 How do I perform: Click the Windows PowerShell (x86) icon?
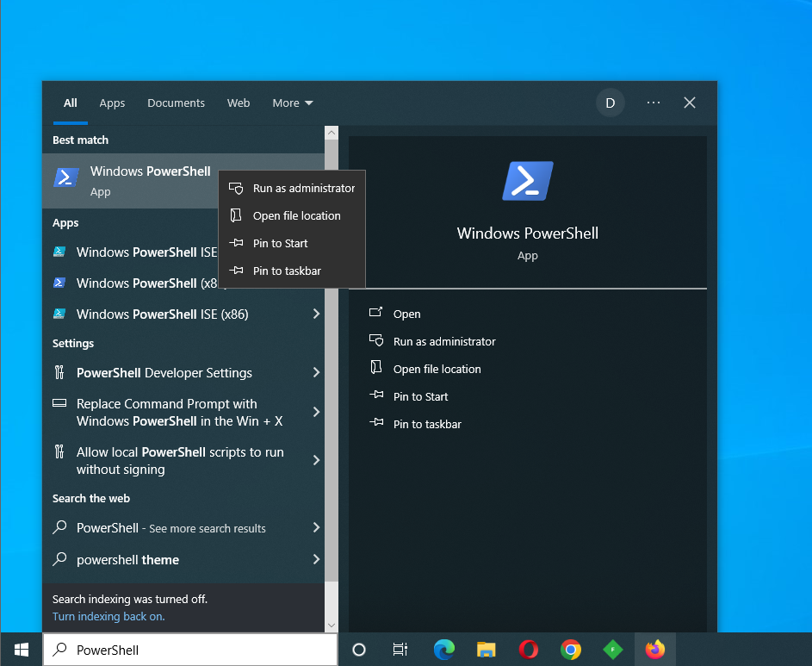[59, 283]
